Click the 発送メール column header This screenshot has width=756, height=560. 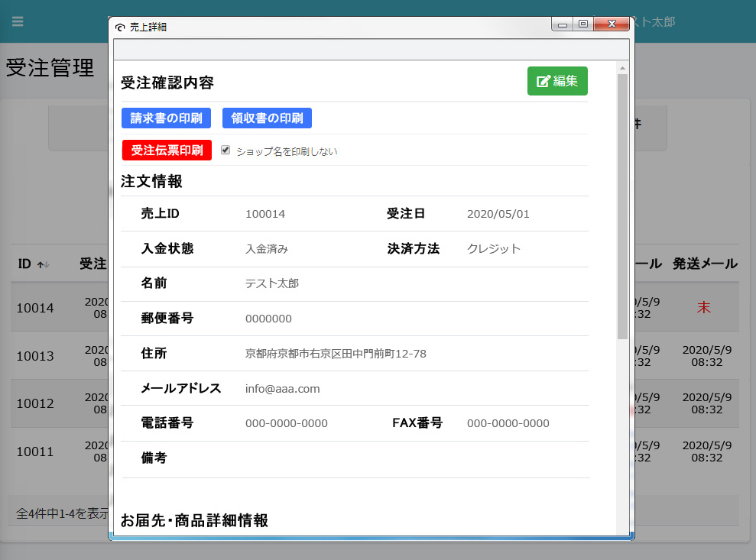click(705, 264)
